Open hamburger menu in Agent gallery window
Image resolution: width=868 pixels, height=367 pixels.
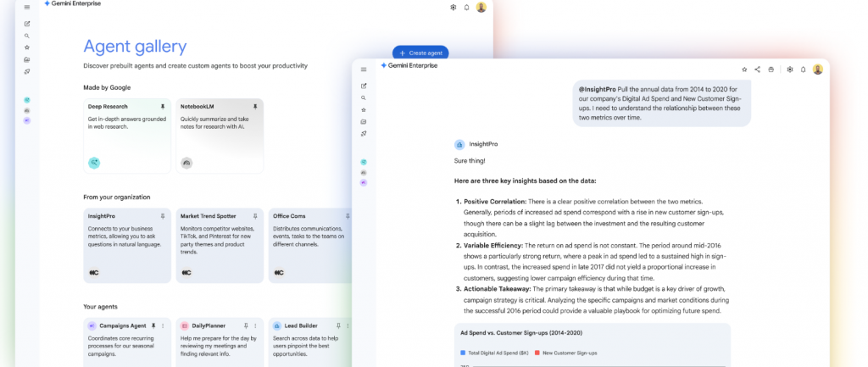[x=27, y=7]
